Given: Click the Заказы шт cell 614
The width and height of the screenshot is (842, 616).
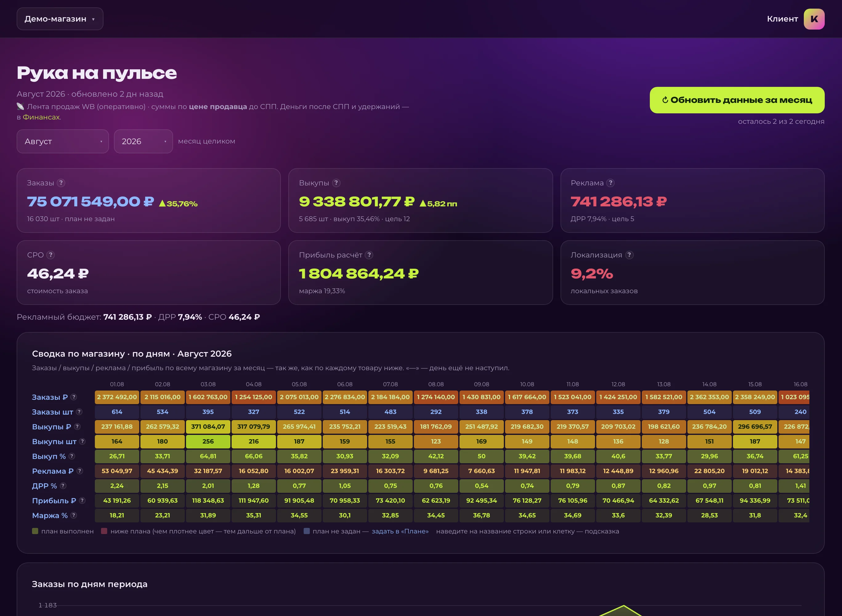Looking at the screenshot, I should [117, 412].
